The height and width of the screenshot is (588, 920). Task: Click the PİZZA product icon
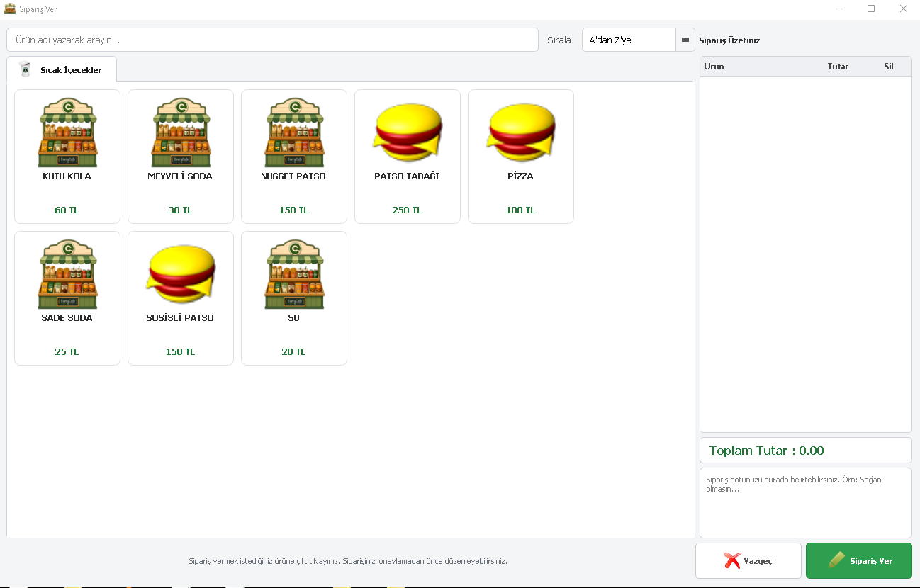tap(521, 132)
